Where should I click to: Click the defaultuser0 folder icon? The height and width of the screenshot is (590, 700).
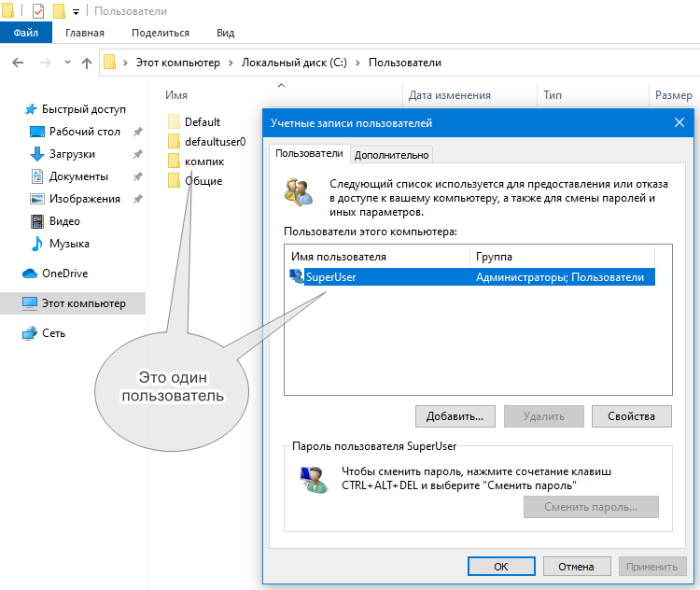[175, 141]
